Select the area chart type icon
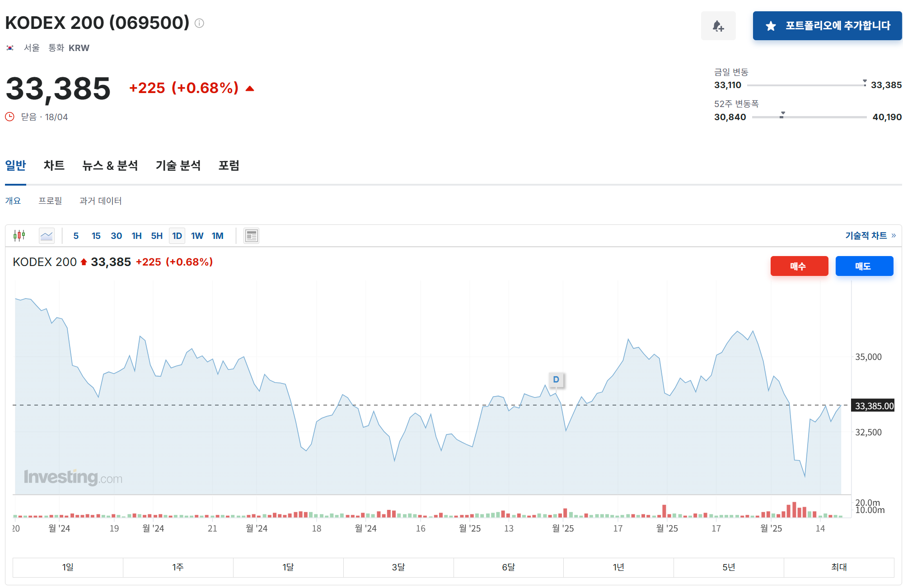The height and width of the screenshot is (588, 903). coord(47,235)
